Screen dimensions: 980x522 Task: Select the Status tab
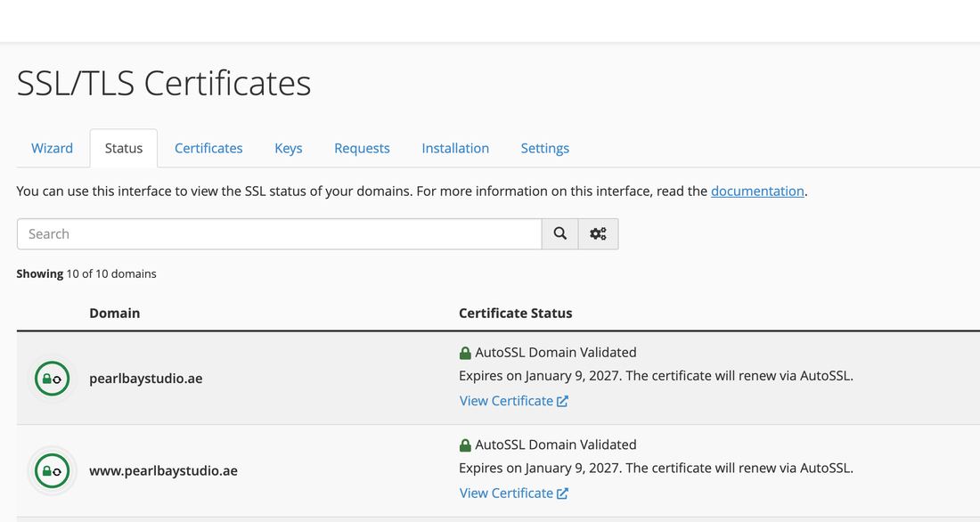pos(124,148)
